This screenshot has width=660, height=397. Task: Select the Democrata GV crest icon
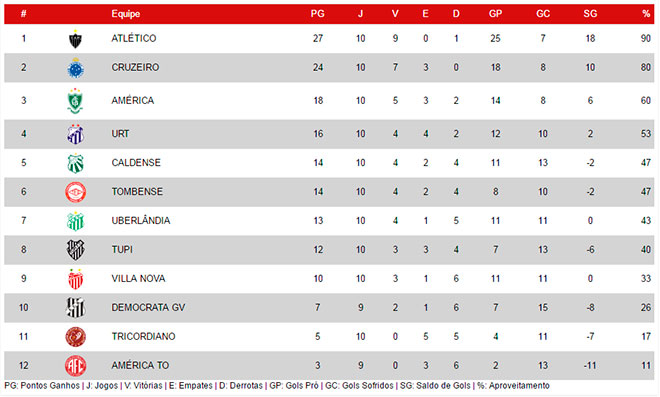tap(76, 308)
